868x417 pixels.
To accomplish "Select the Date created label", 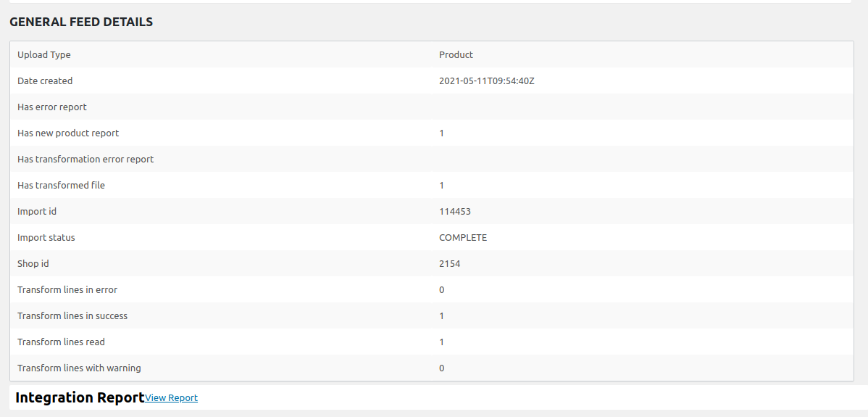I will coord(45,81).
